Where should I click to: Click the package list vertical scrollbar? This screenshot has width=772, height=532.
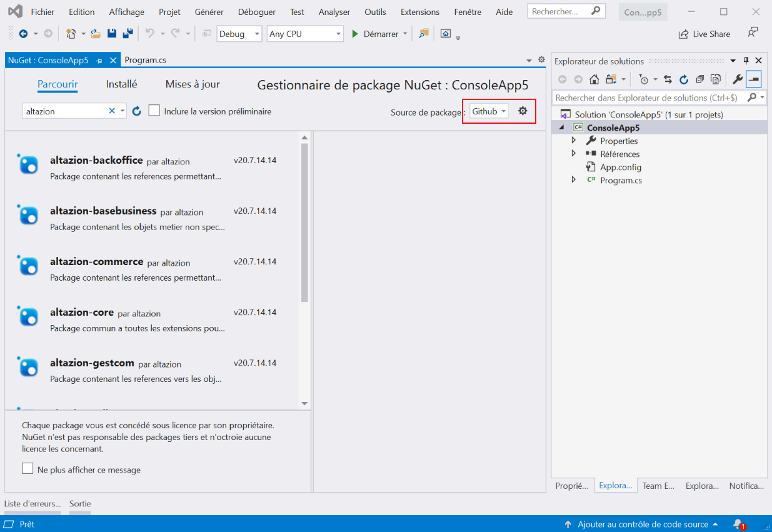tap(305, 223)
